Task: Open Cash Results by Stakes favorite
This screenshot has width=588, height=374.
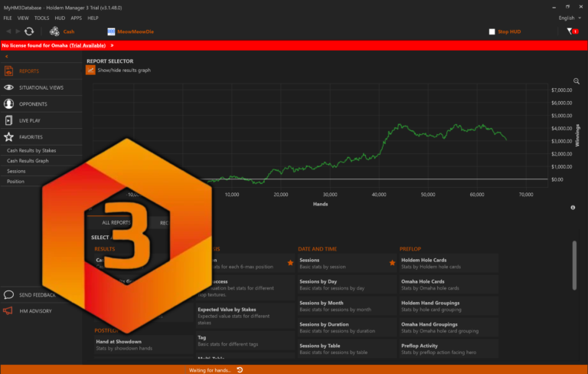Action: click(31, 150)
